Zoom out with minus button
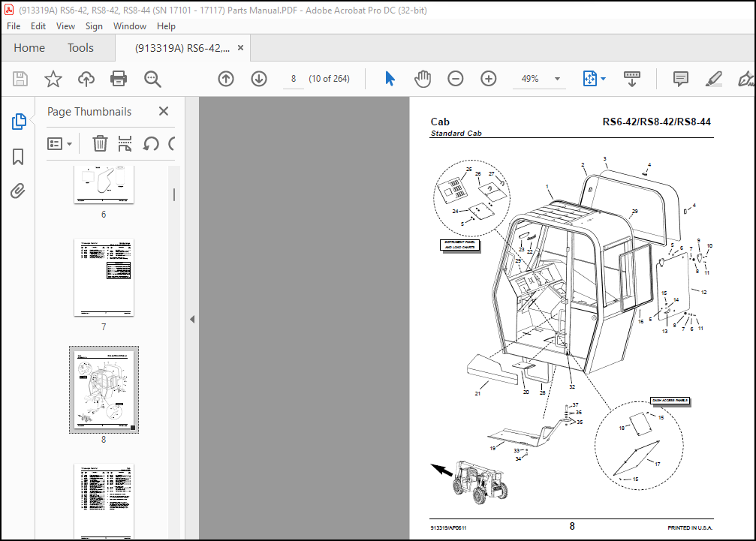The image size is (756, 541). click(455, 79)
